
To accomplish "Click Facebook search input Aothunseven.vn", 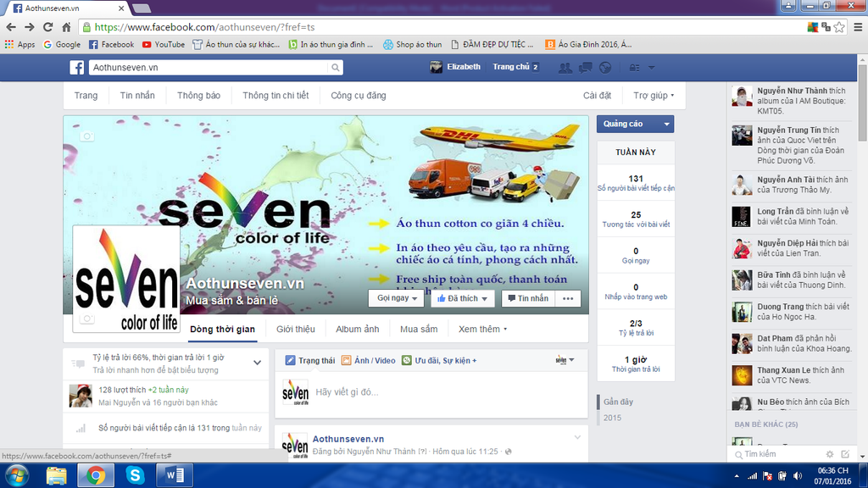I will 209,68.
